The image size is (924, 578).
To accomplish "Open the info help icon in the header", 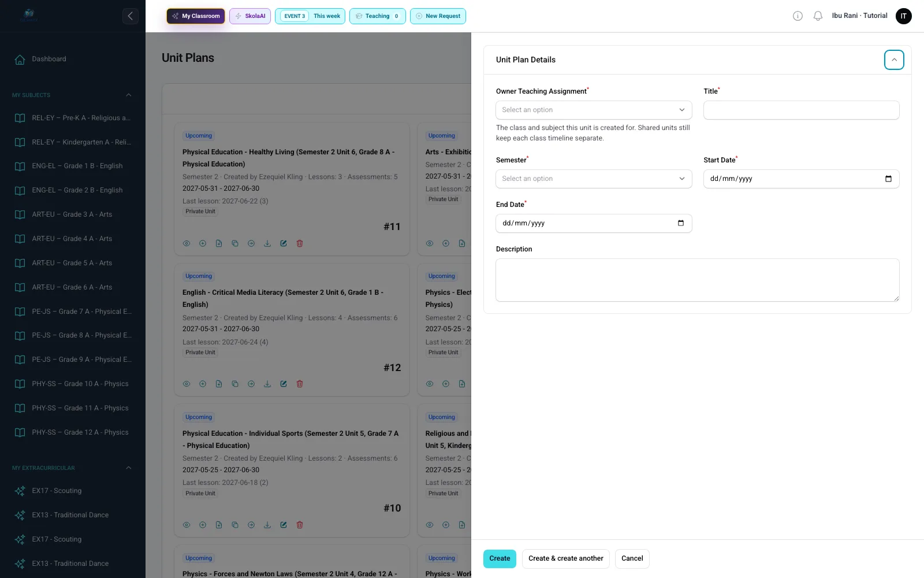I will 798,16.
